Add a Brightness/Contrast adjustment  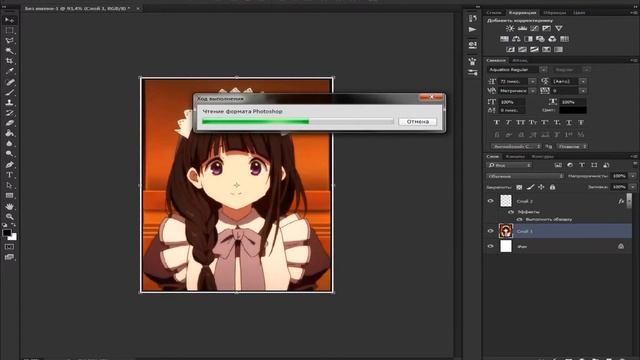pos(510,28)
